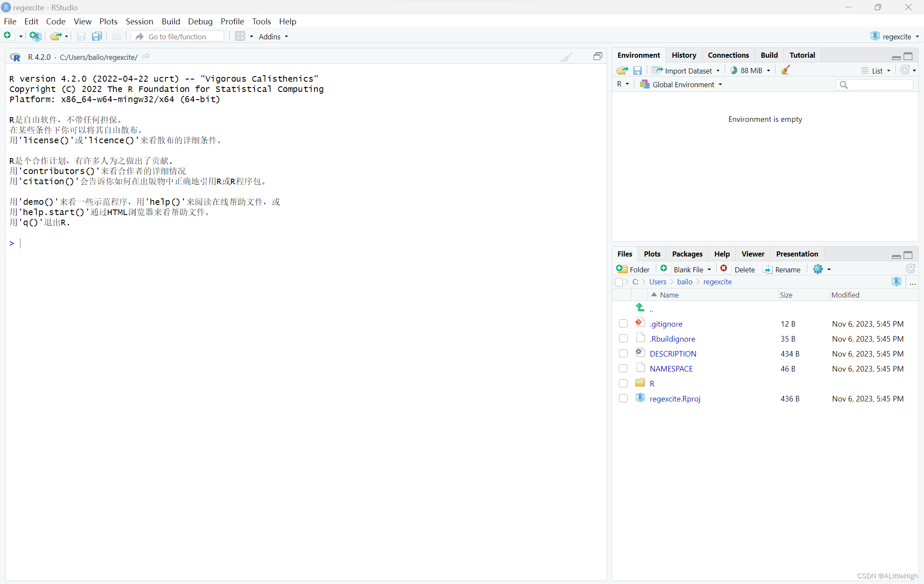Switch to the Packages tab
Image resolution: width=924 pixels, height=584 pixels.
point(687,254)
